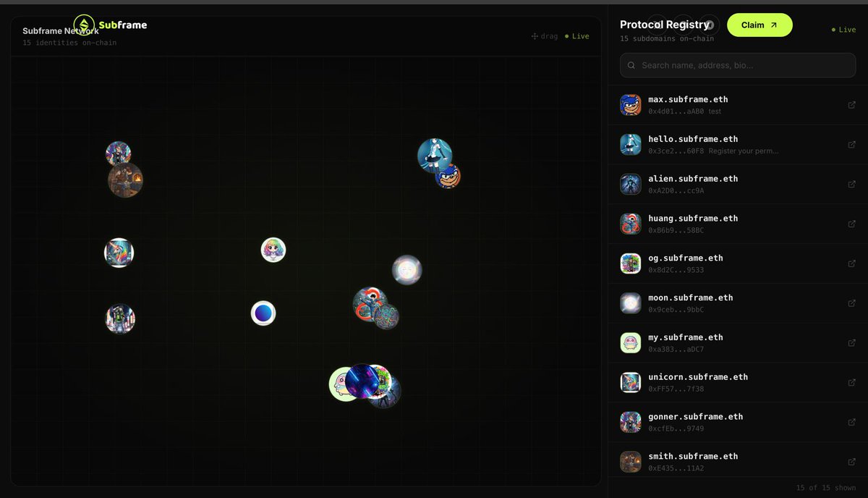Click the Claim button

pos(759,25)
